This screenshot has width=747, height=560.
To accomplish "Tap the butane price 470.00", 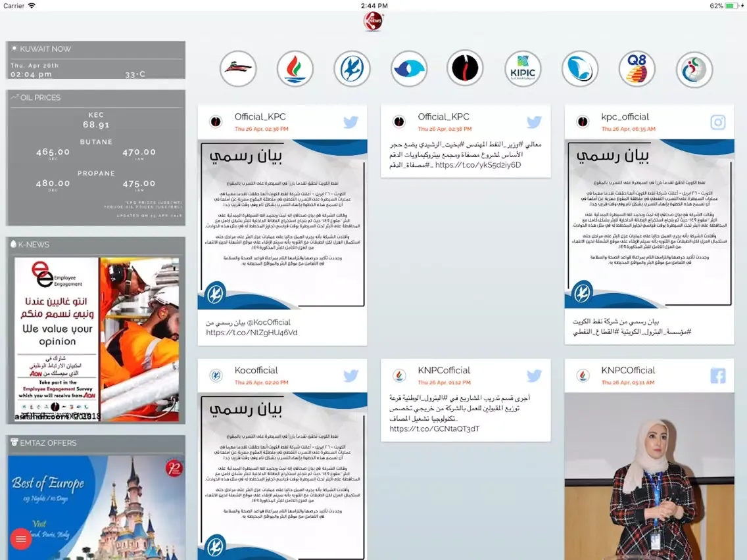I will [139, 152].
